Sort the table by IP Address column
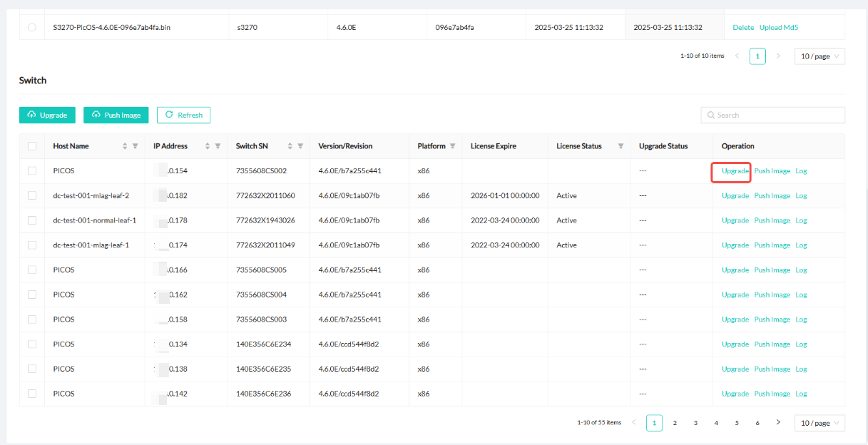The image size is (868, 445). click(x=208, y=146)
